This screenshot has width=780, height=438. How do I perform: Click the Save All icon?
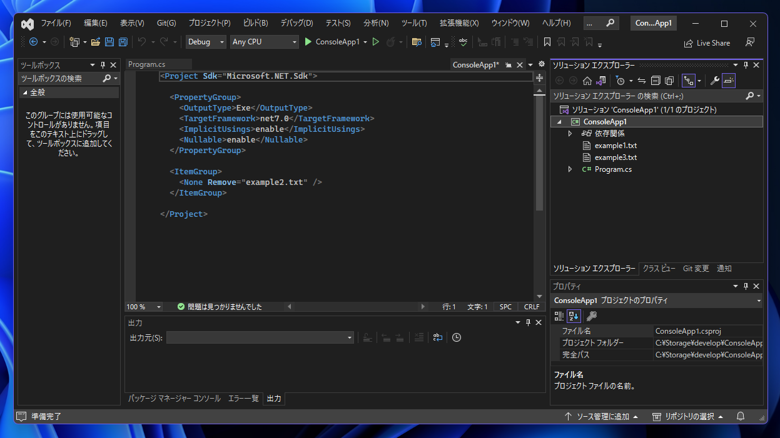pos(123,42)
